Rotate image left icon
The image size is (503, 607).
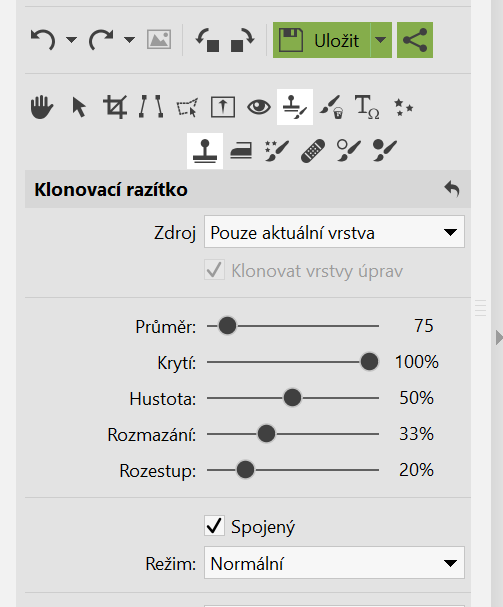[x=208, y=40]
